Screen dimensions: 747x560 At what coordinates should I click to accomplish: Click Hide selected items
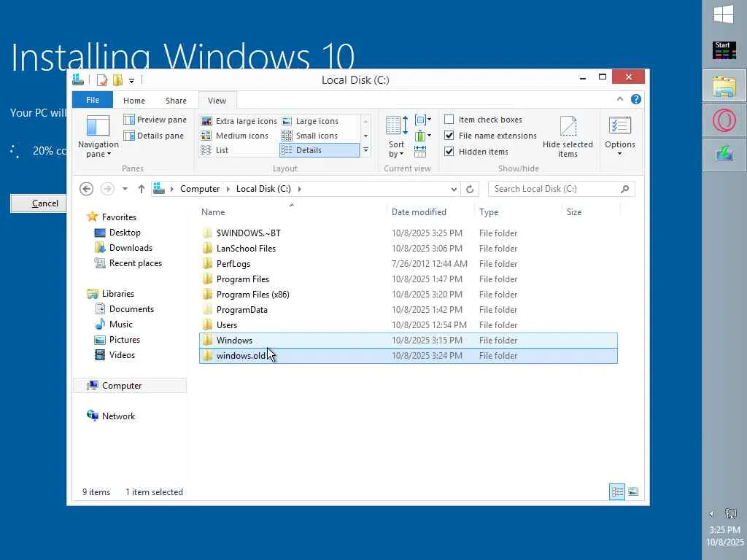tap(568, 136)
